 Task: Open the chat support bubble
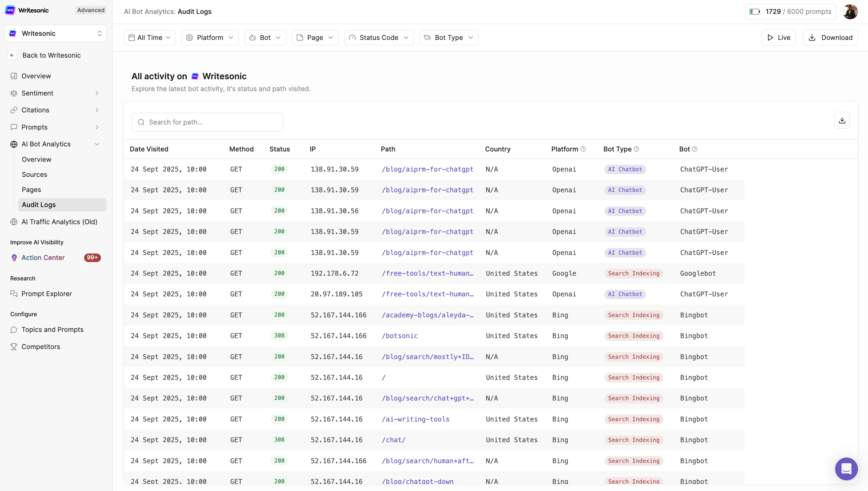point(846,469)
